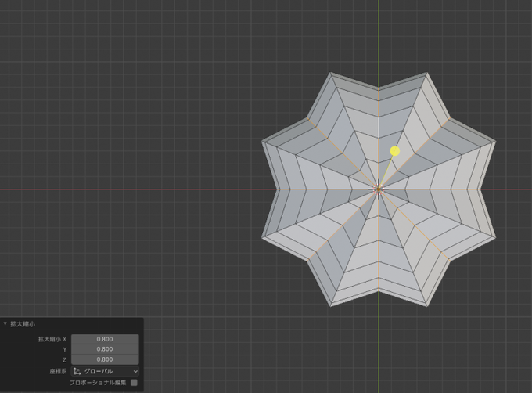Click the yellow scale handle dot
The width and height of the screenshot is (532, 393).
[395, 151]
